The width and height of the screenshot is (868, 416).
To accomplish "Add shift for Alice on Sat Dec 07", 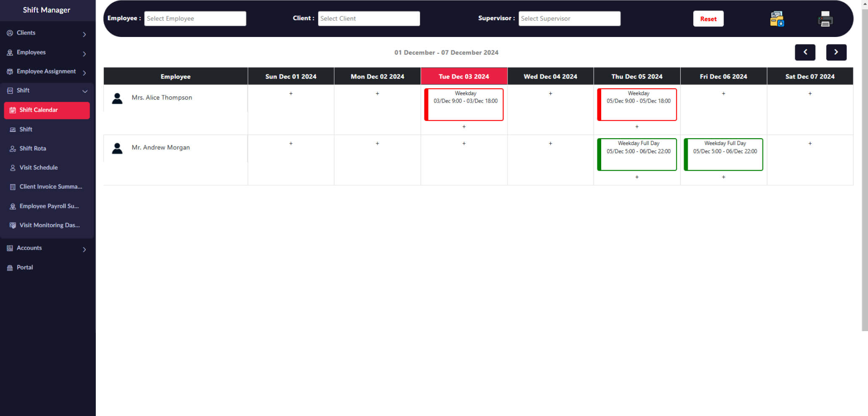I will (810, 93).
